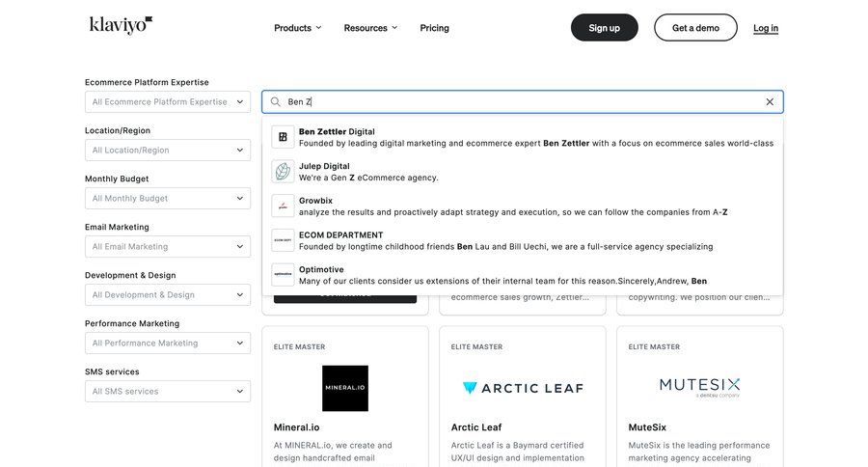Open the Mineral.io card title
This screenshot has width=868, height=467.
pyautogui.click(x=296, y=427)
